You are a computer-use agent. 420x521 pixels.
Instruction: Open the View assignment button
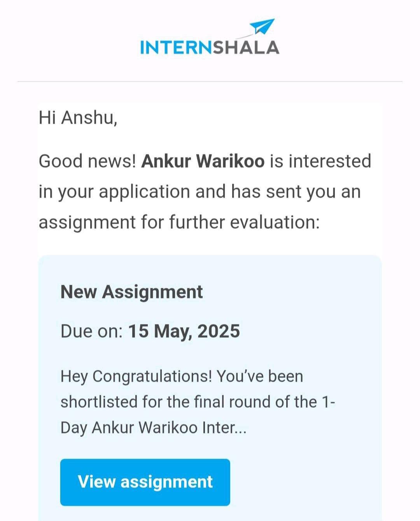point(145,482)
